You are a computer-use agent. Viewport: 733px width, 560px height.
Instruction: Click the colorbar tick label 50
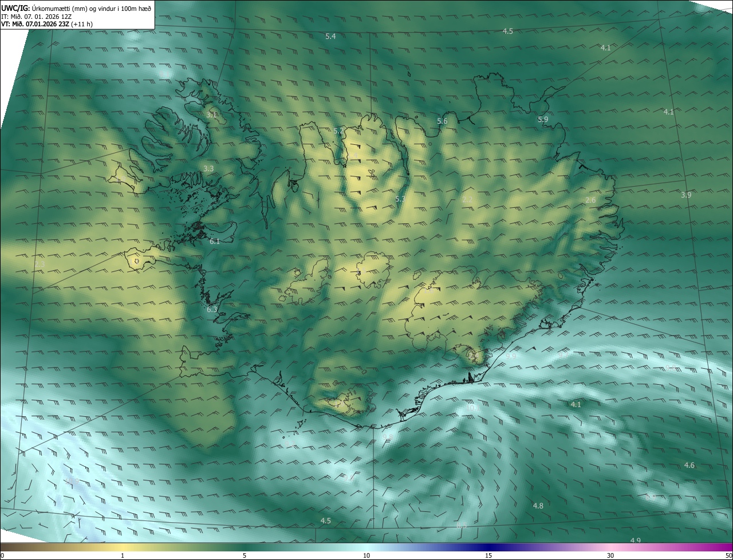(728, 556)
